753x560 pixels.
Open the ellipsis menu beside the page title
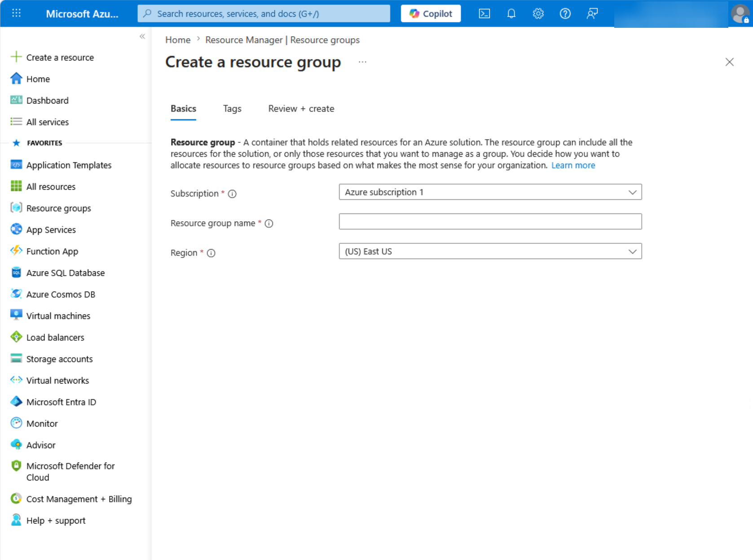pos(362,62)
